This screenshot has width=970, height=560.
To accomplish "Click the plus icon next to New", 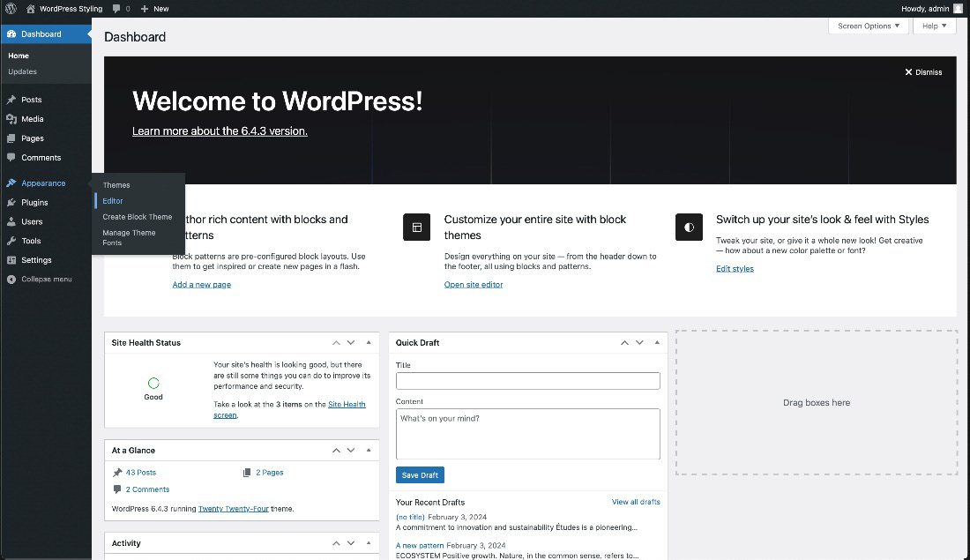I will point(145,9).
